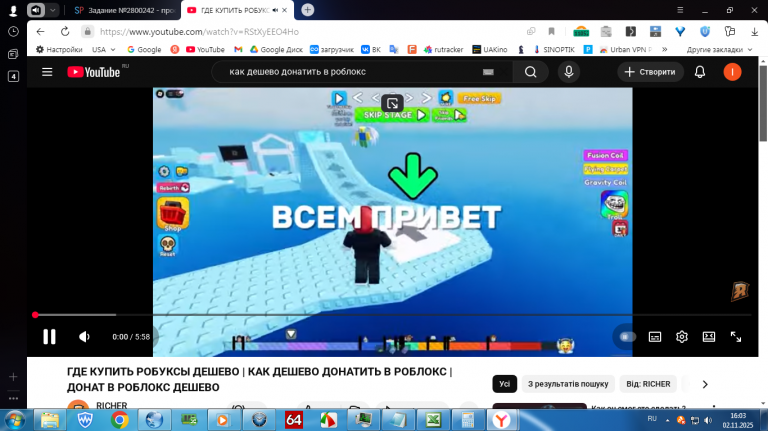Go to the YouTube home logo

click(x=94, y=72)
